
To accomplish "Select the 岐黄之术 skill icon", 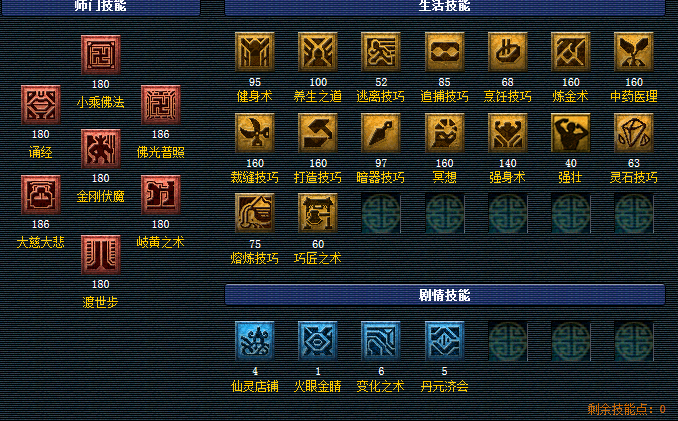I will click(160, 195).
